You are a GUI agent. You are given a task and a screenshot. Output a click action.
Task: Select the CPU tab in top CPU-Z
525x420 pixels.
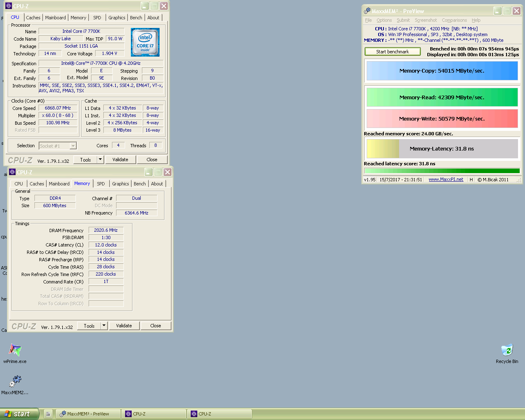click(x=15, y=17)
